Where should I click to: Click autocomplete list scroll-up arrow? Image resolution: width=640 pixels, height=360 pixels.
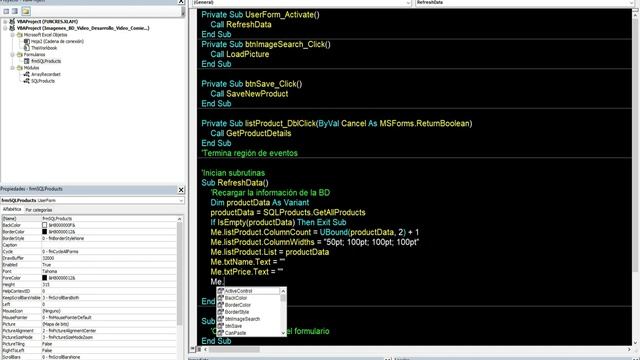click(x=283, y=291)
